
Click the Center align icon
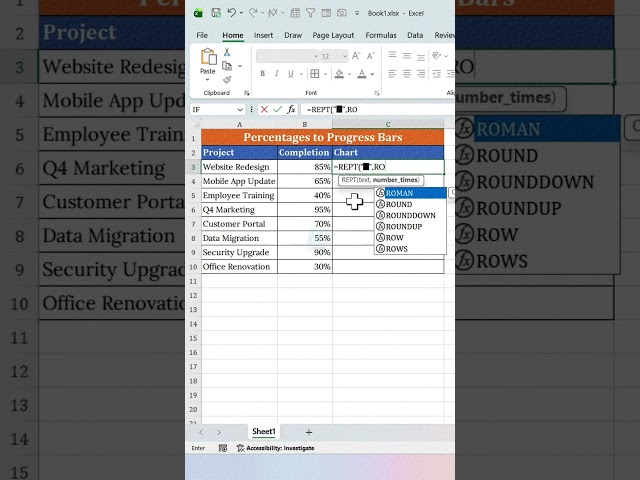tap(407, 73)
